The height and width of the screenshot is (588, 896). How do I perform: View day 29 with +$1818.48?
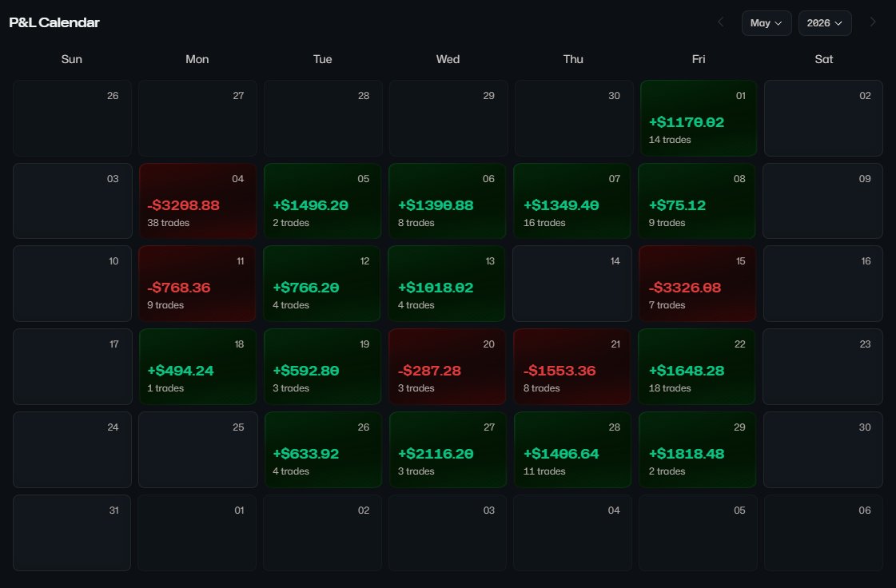coord(698,450)
